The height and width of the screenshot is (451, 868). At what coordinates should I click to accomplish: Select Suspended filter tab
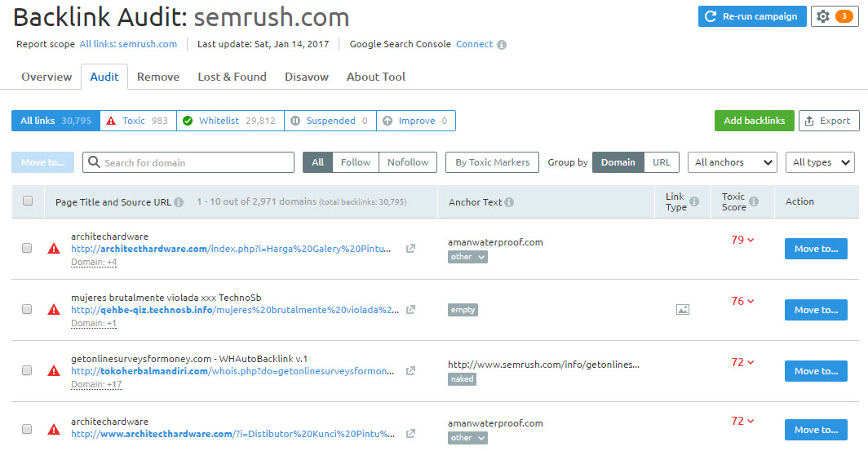click(x=330, y=121)
